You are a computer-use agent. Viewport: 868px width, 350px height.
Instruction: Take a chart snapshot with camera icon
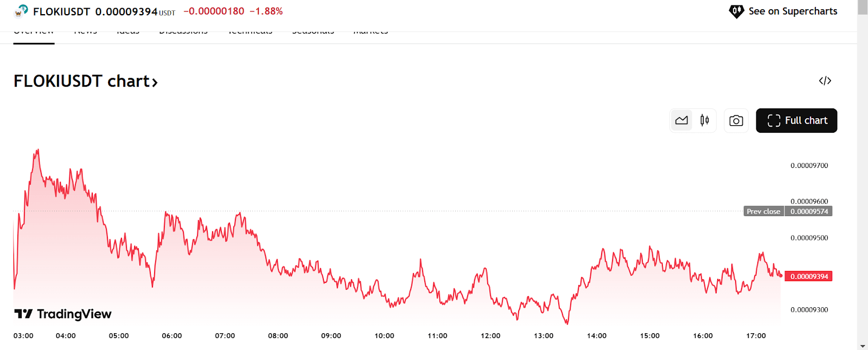736,120
